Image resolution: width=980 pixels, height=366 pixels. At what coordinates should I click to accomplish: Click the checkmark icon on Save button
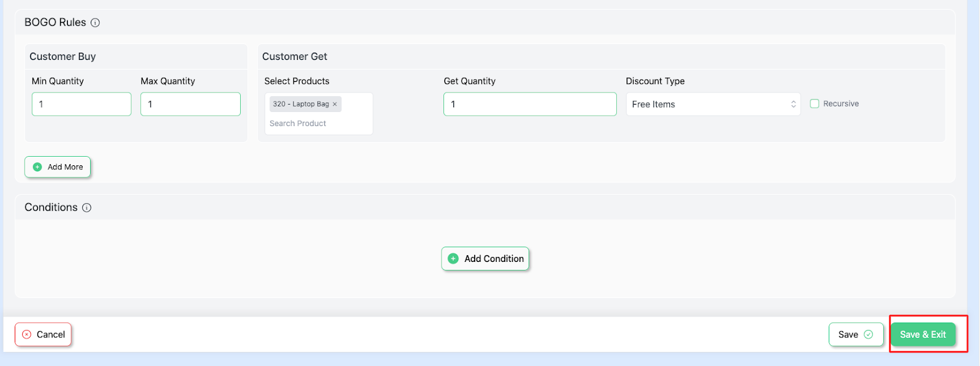coord(869,335)
